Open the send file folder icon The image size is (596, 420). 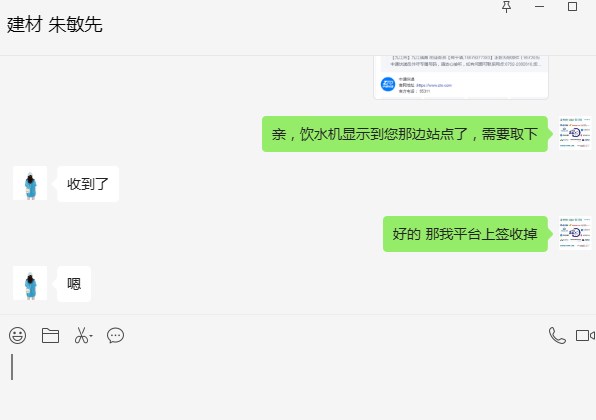click(50, 336)
